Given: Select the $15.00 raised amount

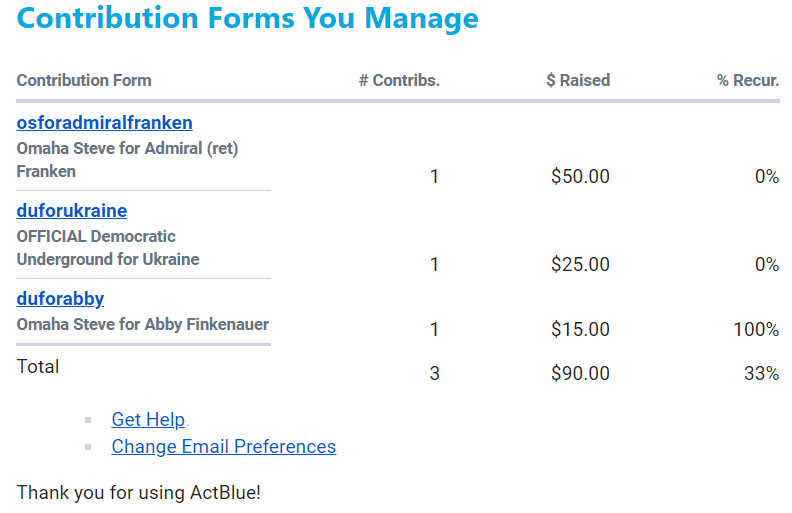Looking at the screenshot, I should pos(580,329).
